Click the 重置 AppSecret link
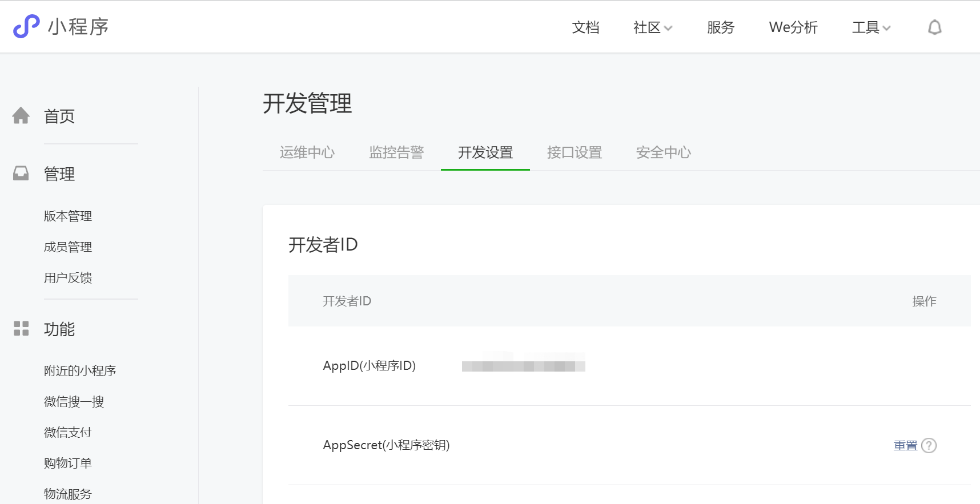Image resolution: width=980 pixels, height=504 pixels. click(905, 445)
